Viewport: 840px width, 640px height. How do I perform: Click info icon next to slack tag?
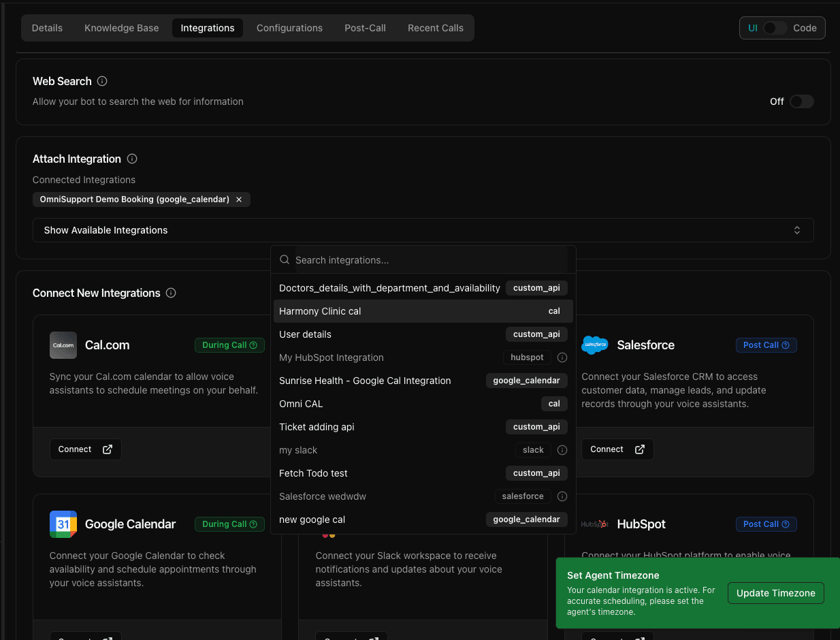coord(562,450)
